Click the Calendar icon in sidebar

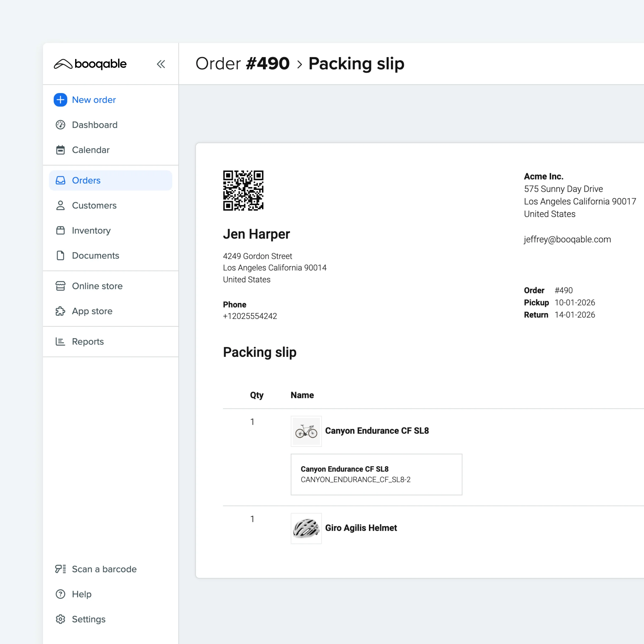(60, 150)
